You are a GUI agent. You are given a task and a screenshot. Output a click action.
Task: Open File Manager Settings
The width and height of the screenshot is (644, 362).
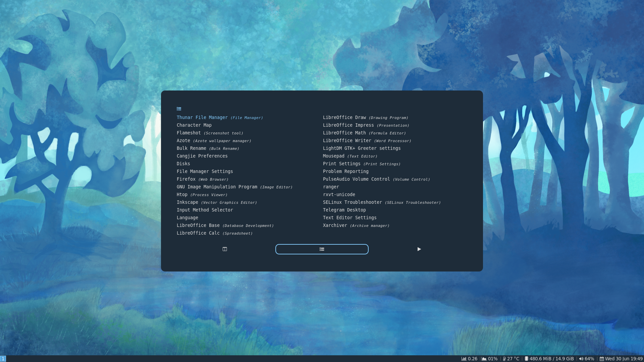click(205, 171)
